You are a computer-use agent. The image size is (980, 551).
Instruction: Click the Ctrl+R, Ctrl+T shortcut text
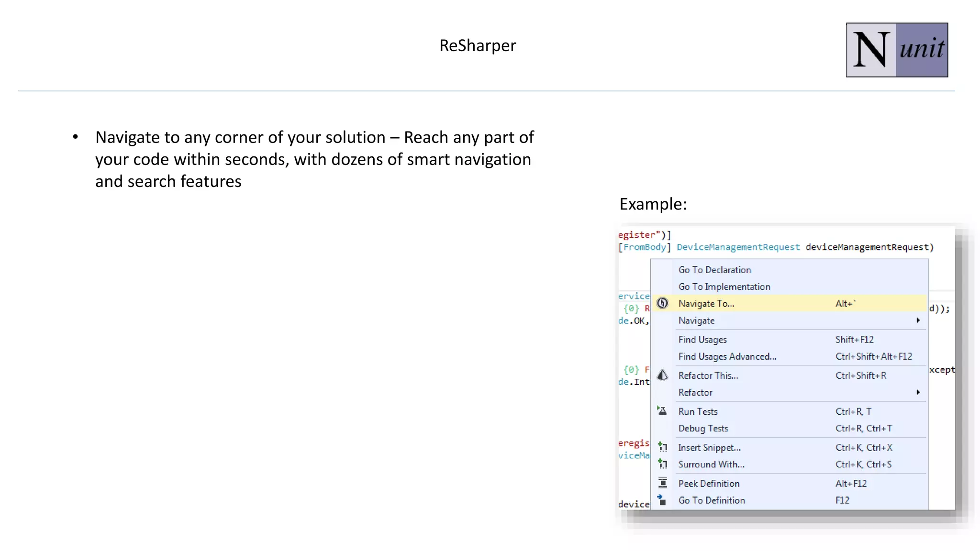[864, 428]
